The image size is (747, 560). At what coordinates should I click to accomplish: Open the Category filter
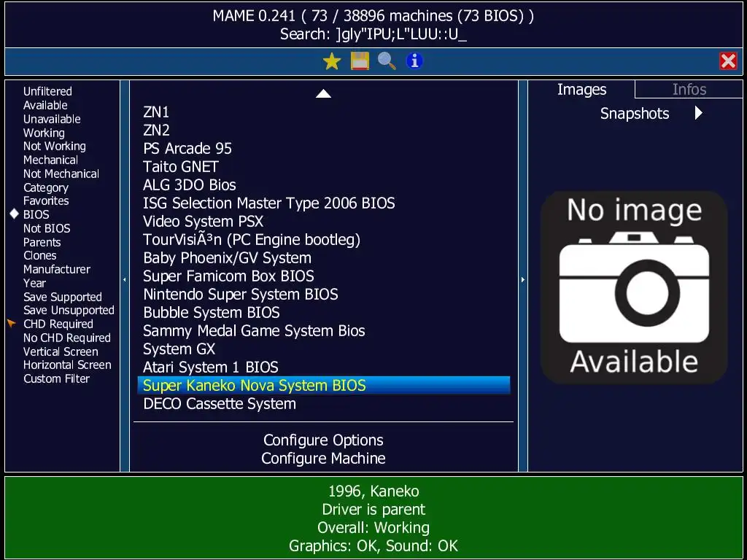click(x=46, y=187)
